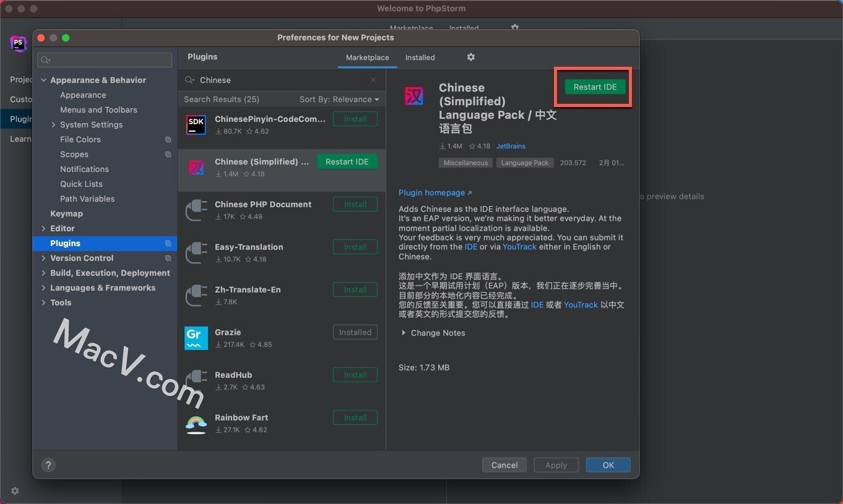
Task: Click the Chinese PHP Document plug icon
Action: (196, 210)
